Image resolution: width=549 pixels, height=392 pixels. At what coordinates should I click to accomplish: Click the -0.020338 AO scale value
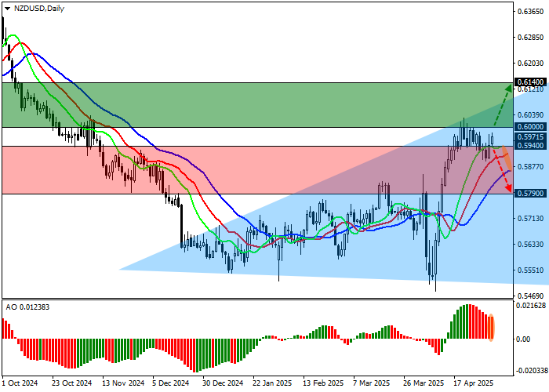(x=531, y=371)
